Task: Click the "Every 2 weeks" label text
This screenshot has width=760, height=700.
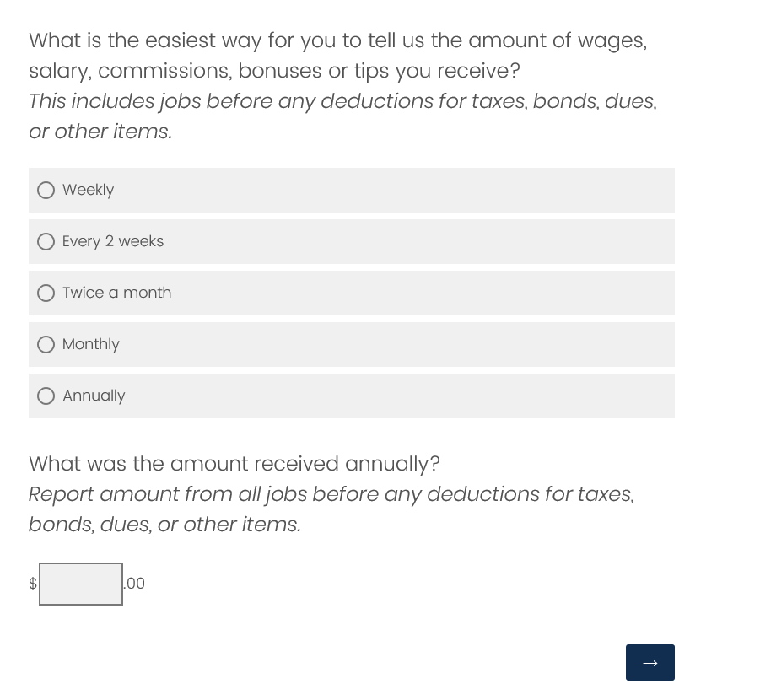Action: (x=113, y=242)
